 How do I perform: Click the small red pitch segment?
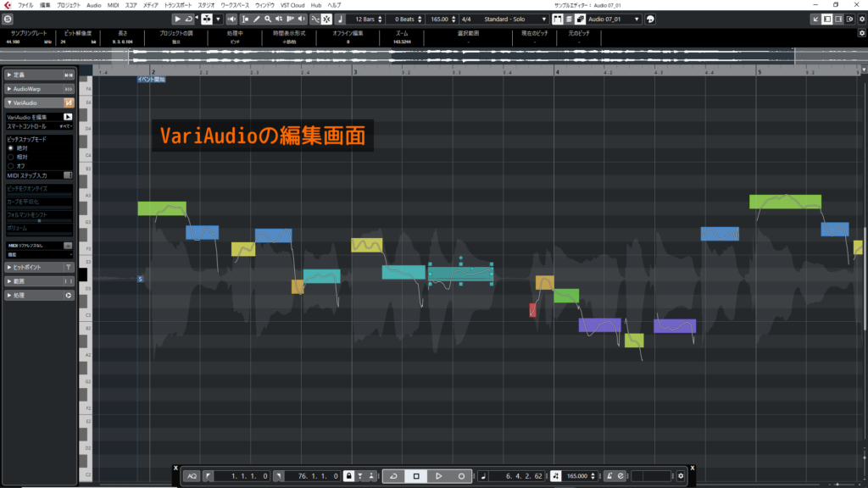coord(532,310)
